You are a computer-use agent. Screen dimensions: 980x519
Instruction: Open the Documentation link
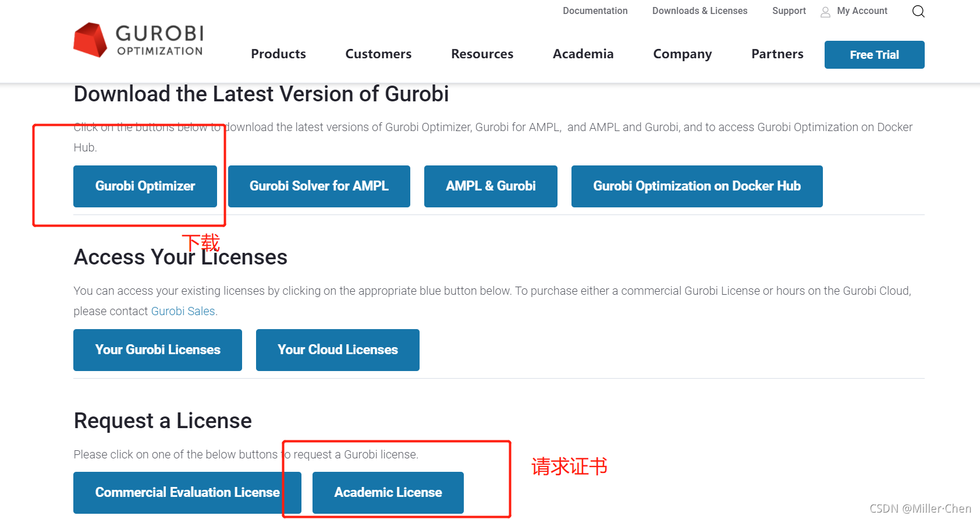595,10
